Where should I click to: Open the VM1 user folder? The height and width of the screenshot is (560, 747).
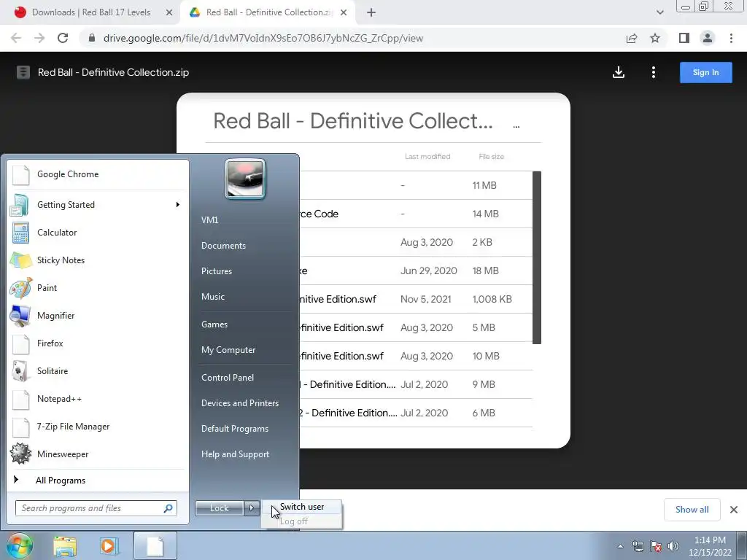point(209,220)
